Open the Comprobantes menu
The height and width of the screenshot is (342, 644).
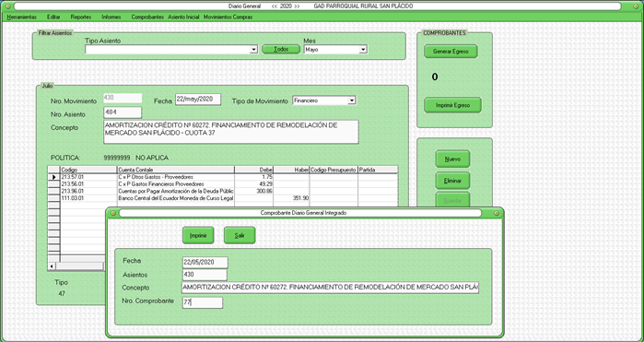click(147, 17)
